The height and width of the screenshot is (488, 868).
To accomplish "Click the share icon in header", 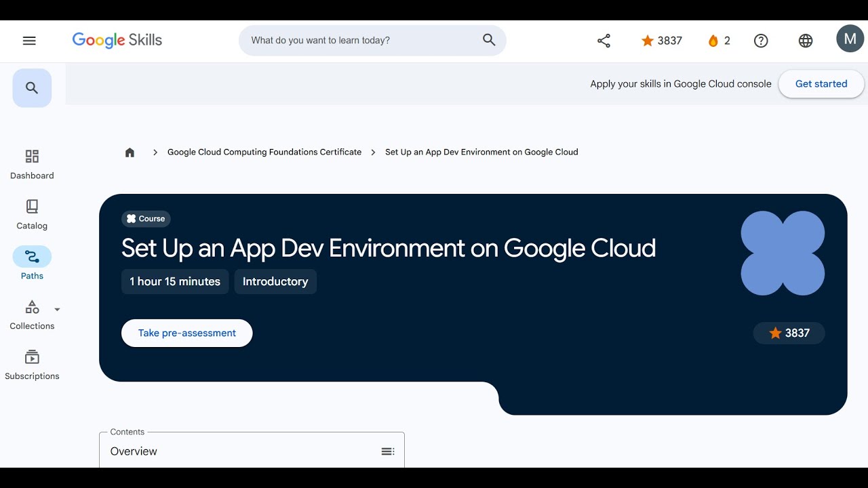I will tap(604, 41).
